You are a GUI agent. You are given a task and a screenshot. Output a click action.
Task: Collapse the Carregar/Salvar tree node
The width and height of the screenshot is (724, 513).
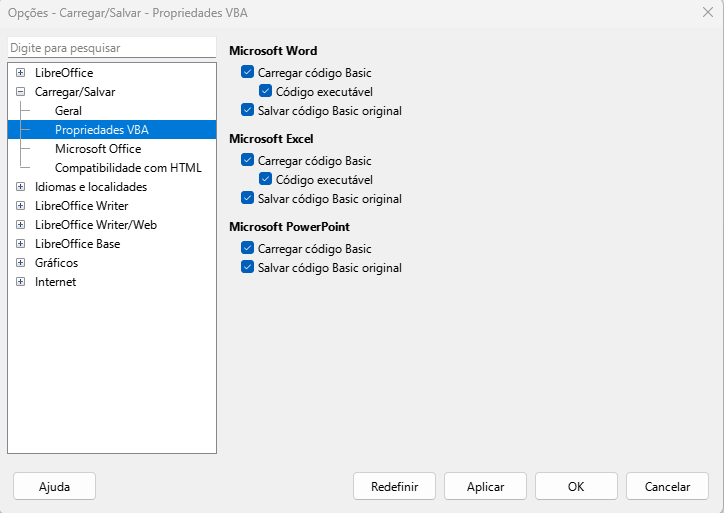tap(20, 91)
